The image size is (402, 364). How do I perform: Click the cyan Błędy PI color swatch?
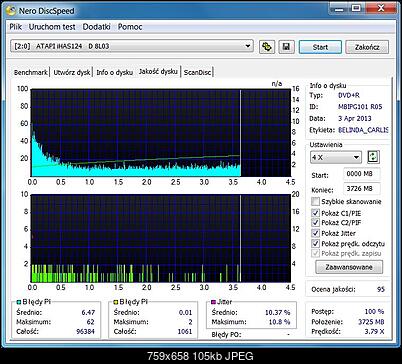(19, 302)
